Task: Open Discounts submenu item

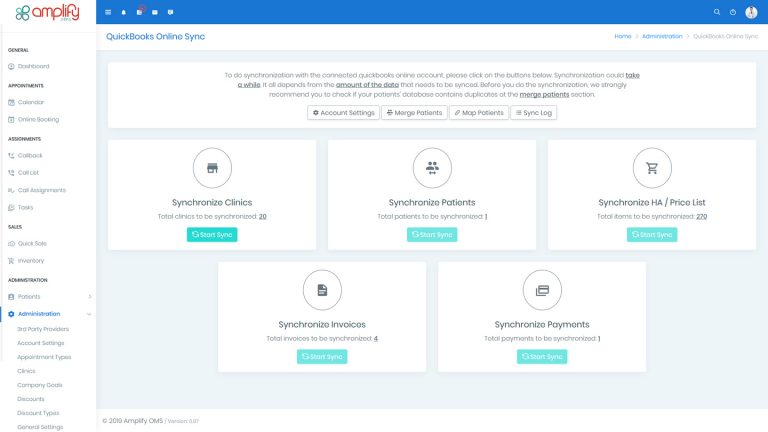Action: (31, 399)
